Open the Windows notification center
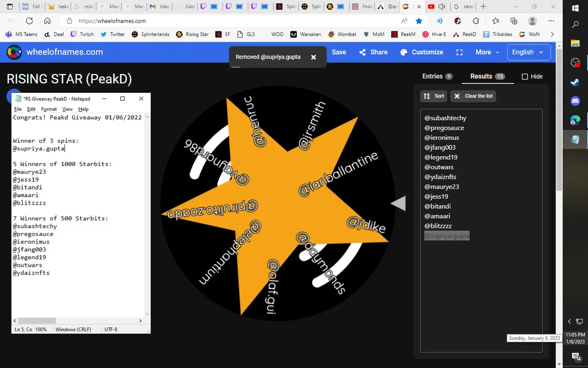 (575, 357)
